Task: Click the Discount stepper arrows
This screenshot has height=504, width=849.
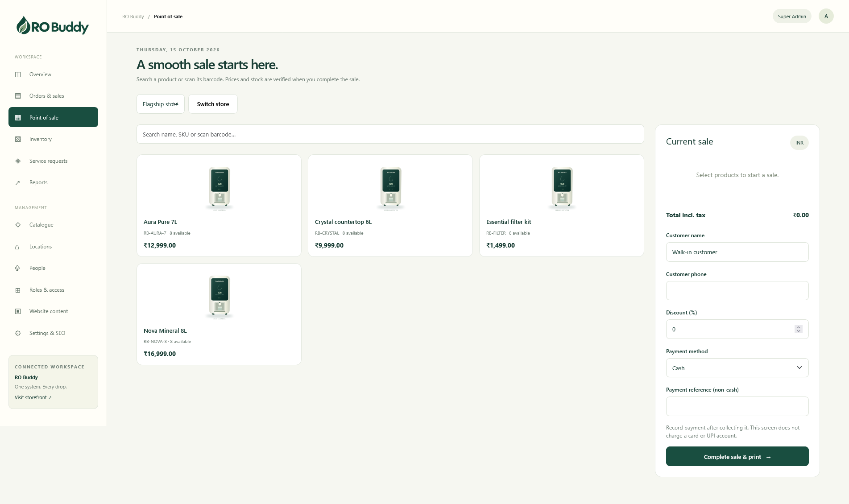Action: tap(798, 329)
